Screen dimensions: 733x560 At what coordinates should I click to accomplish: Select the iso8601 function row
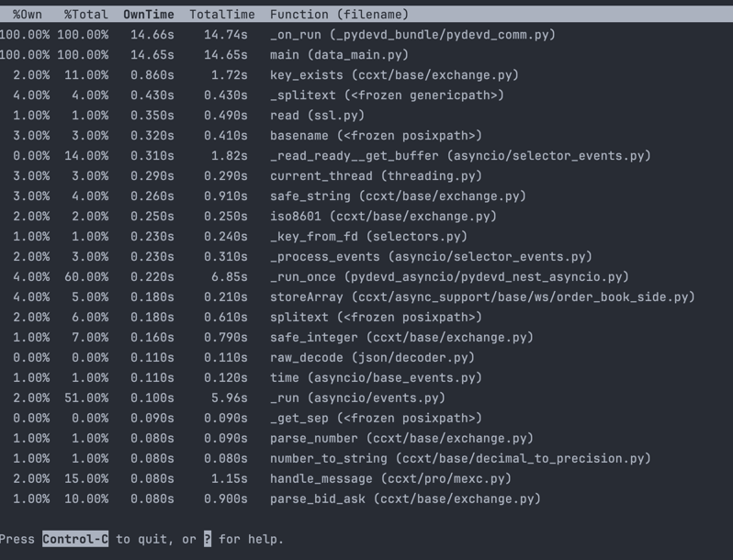point(366,217)
